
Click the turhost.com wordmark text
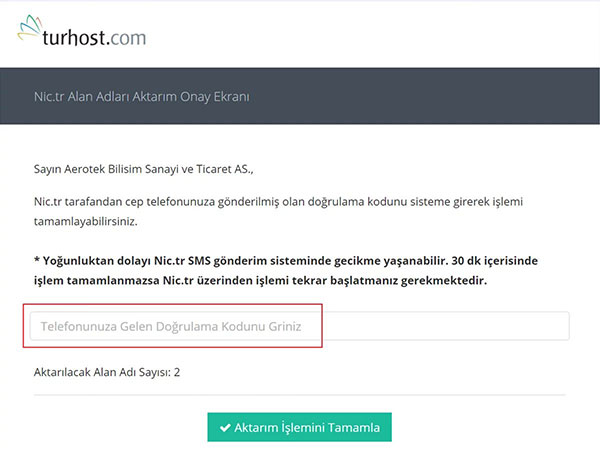[x=94, y=38]
